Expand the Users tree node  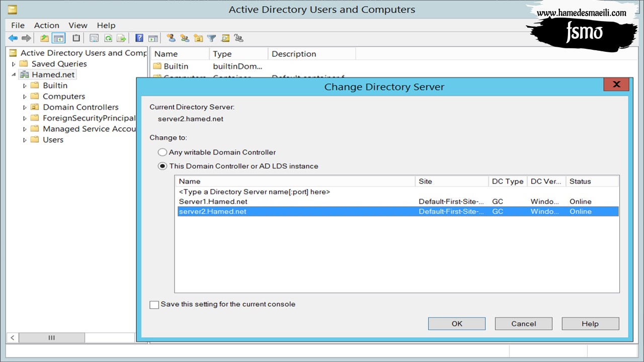pyautogui.click(x=25, y=140)
